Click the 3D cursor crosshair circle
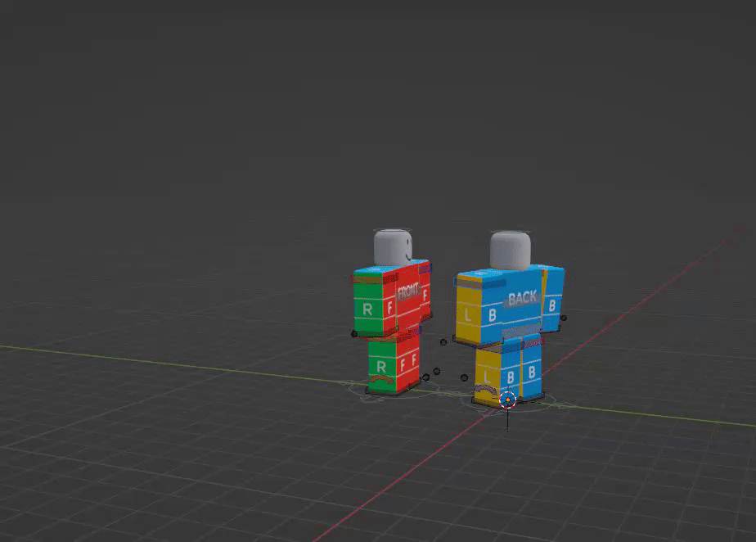 point(508,400)
